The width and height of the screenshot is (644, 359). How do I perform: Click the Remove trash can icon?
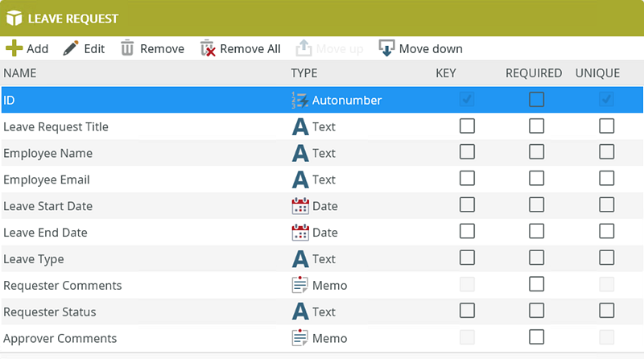coord(127,48)
